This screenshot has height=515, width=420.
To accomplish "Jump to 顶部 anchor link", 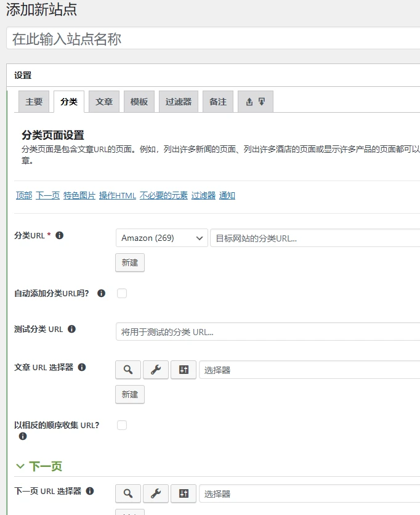I will click(24, 196).
